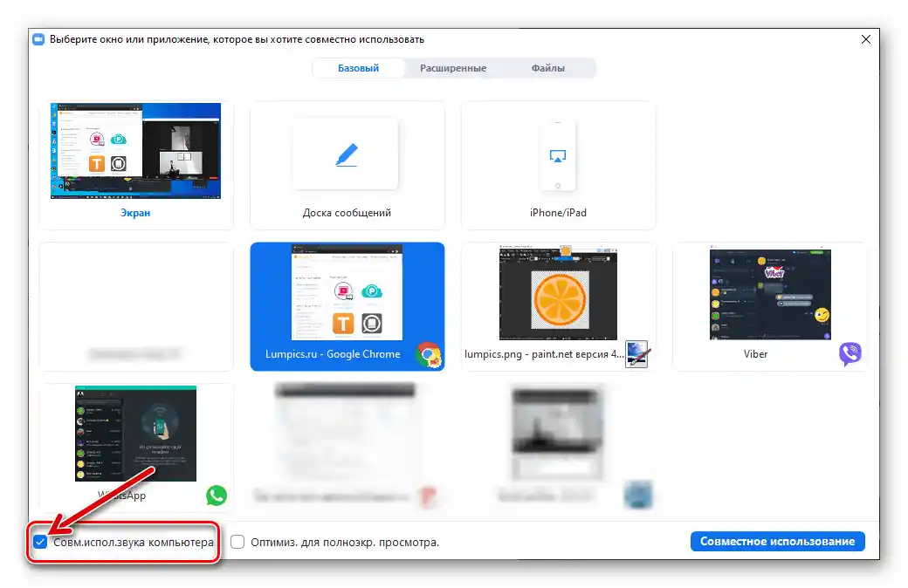
Task: Select the WhatsApp window thumbnail
Action: point(135,434)
